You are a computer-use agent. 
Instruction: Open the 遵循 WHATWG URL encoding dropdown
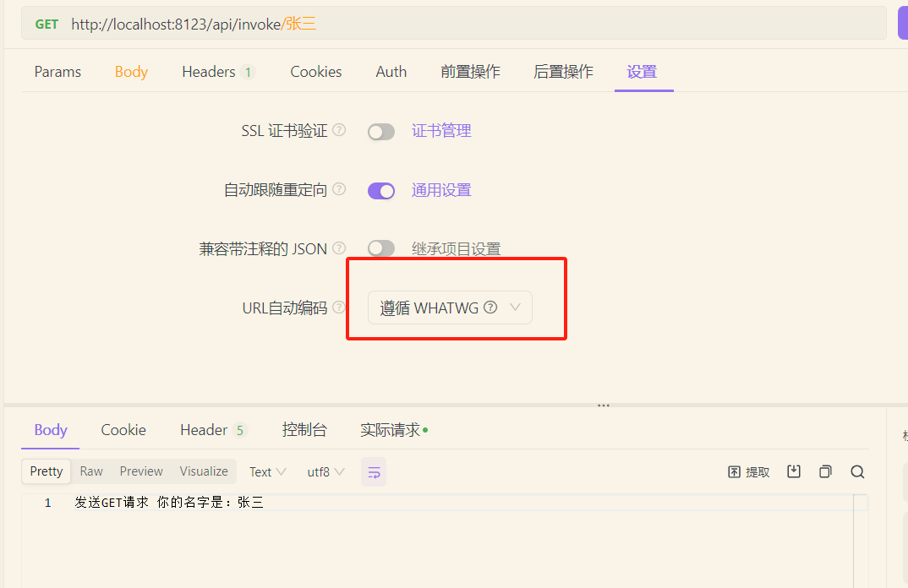[x=450, y=308]
